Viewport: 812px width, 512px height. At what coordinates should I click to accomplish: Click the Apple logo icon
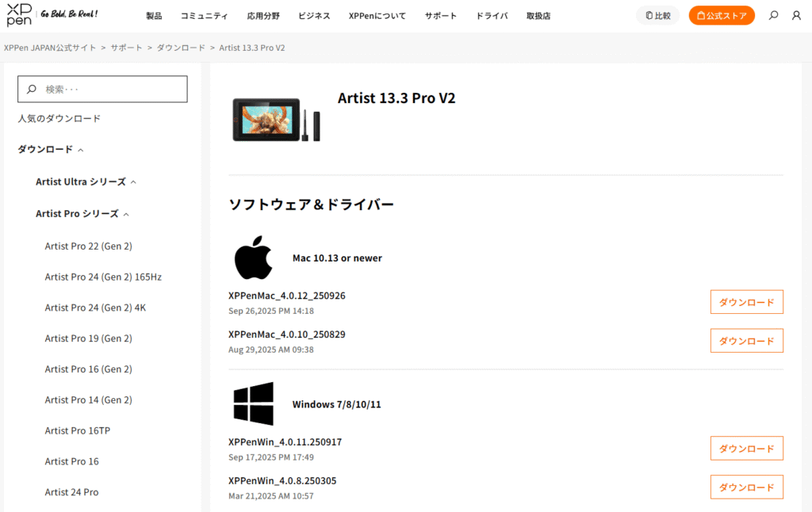coord(254,258)
